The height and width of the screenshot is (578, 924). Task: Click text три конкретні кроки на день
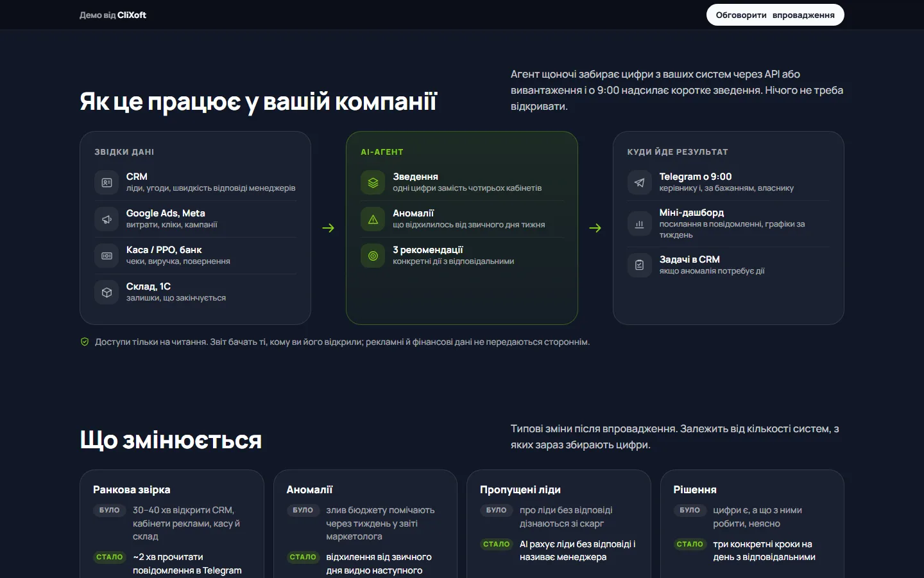tap(763, 550)
